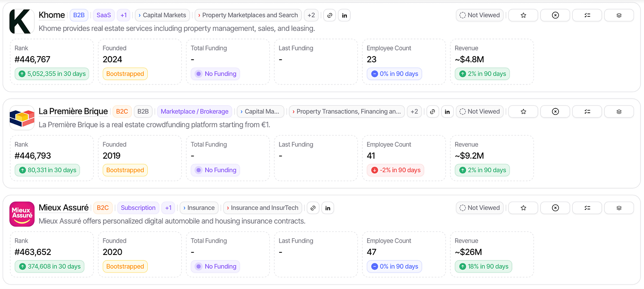Screen dimensions: 644x289
Task: Select the Marketplace / Brokerage tag
Action: point(195,111)
